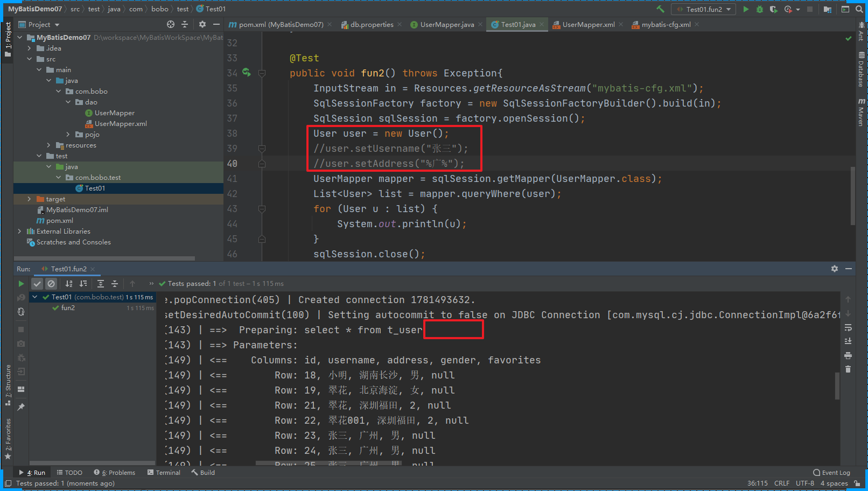868x491 pixels.
Task: Open Database side panel
Action: pos(862,69)
